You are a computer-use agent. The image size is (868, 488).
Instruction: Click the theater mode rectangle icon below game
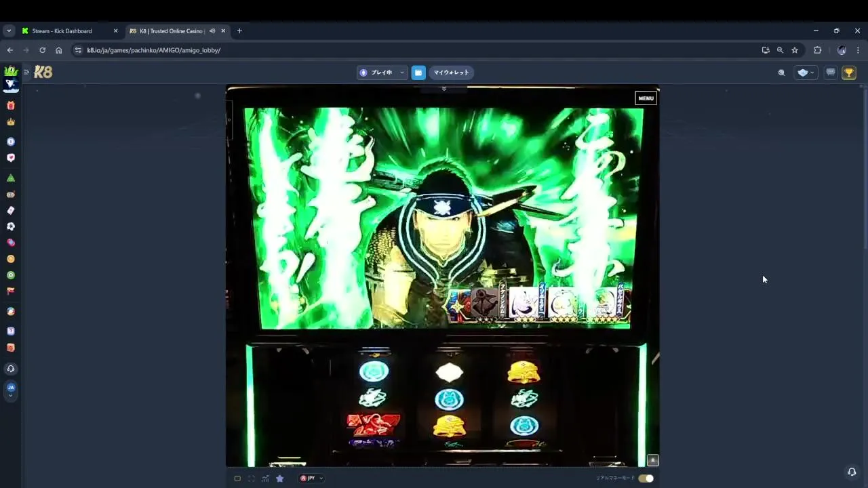[x=237, y=479]
